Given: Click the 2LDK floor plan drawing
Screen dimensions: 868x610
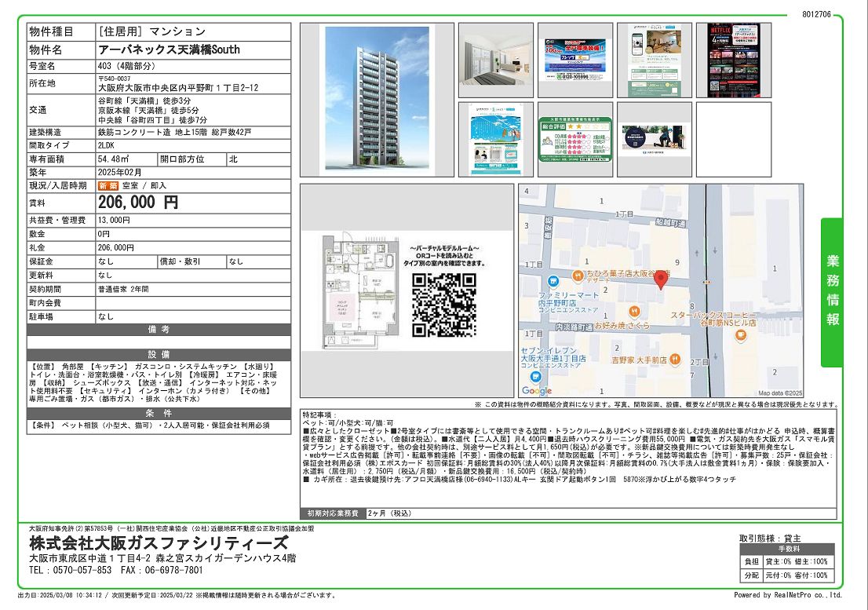Looking at the screenshot, I should (361, 290).
